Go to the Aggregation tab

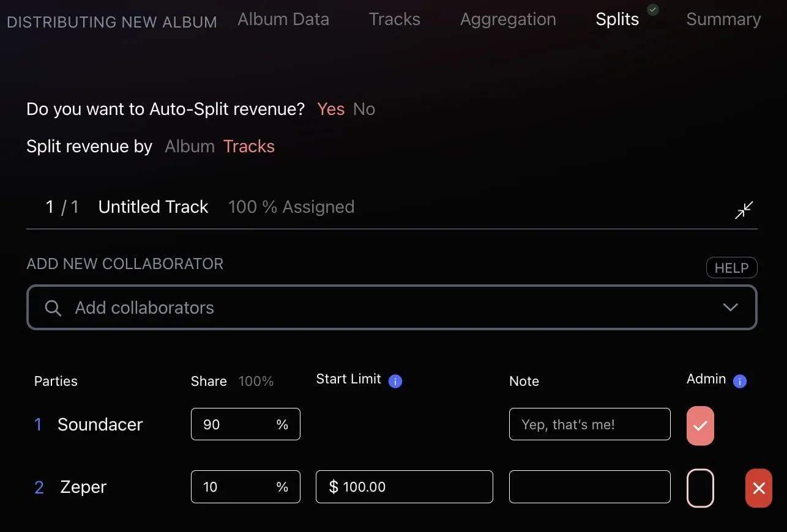click(508, 20)
